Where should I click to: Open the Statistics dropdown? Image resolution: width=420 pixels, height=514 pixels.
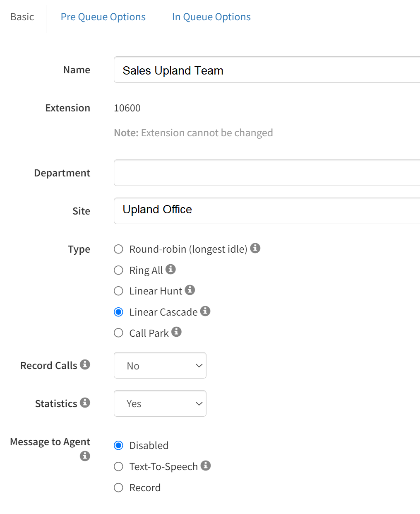pyautogui.click(x=160, y=403)
